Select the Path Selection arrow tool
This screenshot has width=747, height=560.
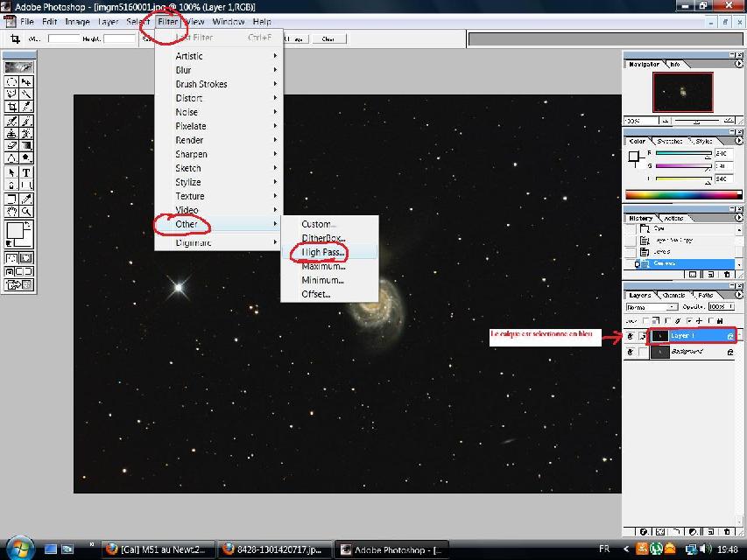coord(11,172)
